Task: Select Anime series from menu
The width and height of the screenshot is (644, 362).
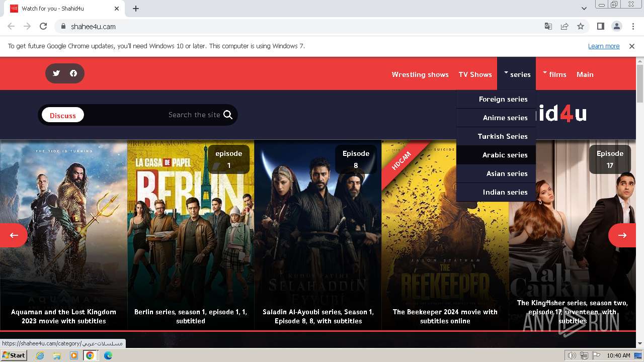Action: [x=496, y=118]
